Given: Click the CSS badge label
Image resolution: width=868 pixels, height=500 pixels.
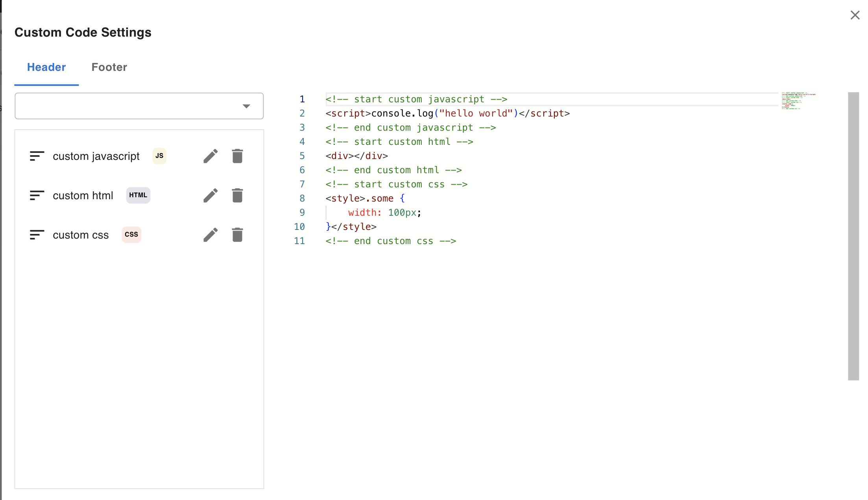Looking at the screenshot, I should pyautogui.click(x=131, y=235).
